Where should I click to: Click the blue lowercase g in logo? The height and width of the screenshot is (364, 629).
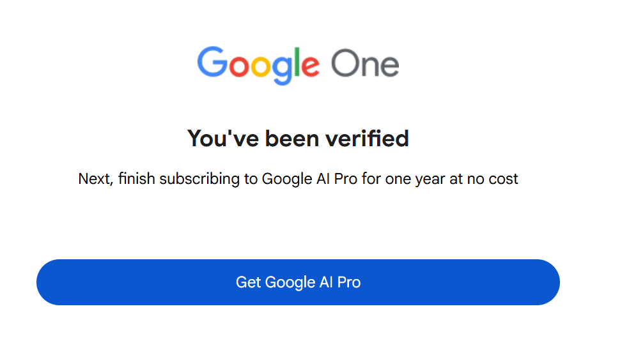(282, 68)
